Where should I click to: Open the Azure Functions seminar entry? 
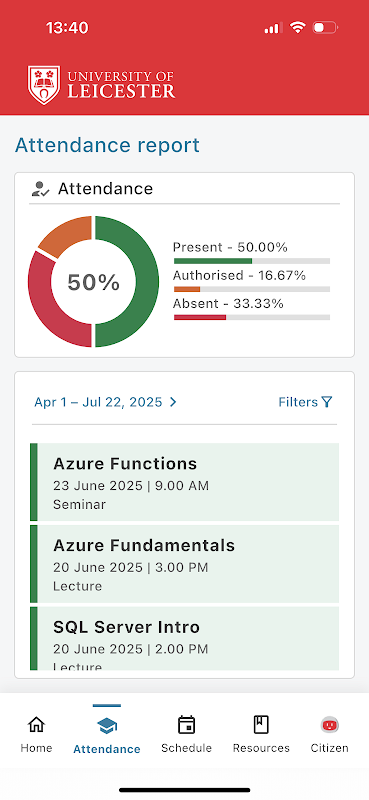tap(184, 482)
